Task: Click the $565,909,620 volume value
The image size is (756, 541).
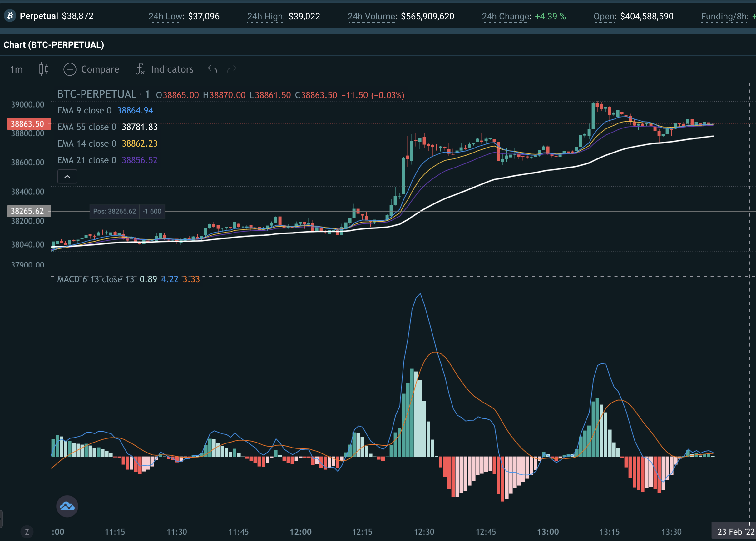Action: click(x=427, y=16)
